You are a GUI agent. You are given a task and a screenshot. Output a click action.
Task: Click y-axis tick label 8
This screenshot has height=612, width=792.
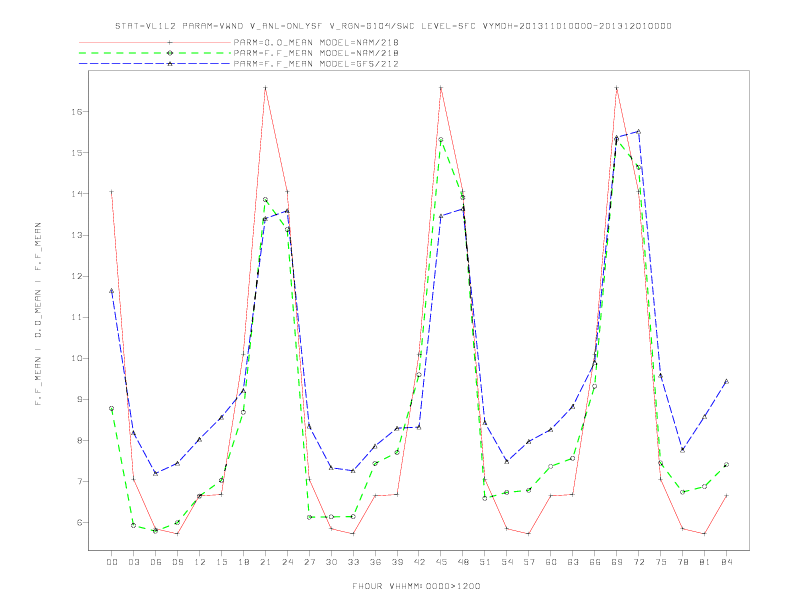coord(80,440)
